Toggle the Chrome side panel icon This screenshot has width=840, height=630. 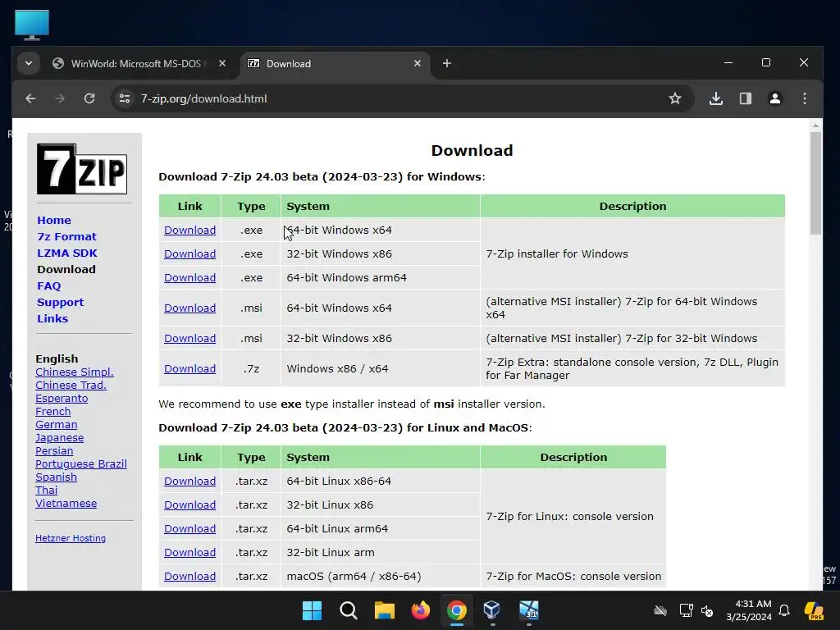[746, 98]
